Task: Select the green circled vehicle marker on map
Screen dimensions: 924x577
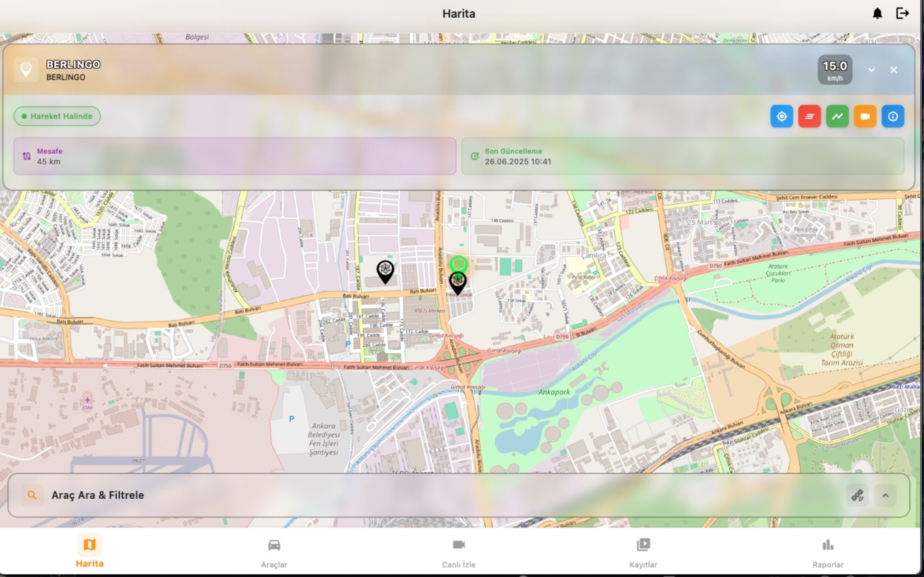Action: click(459, 264)
